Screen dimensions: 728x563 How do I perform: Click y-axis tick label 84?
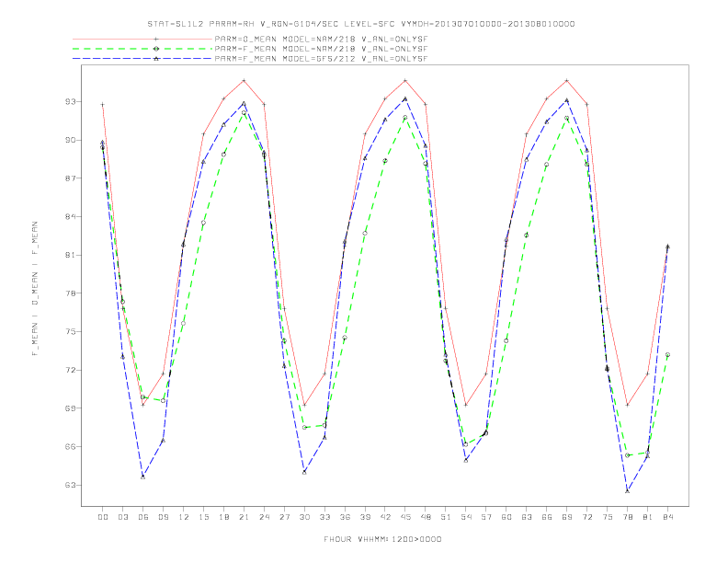click(x=70, y=216)
